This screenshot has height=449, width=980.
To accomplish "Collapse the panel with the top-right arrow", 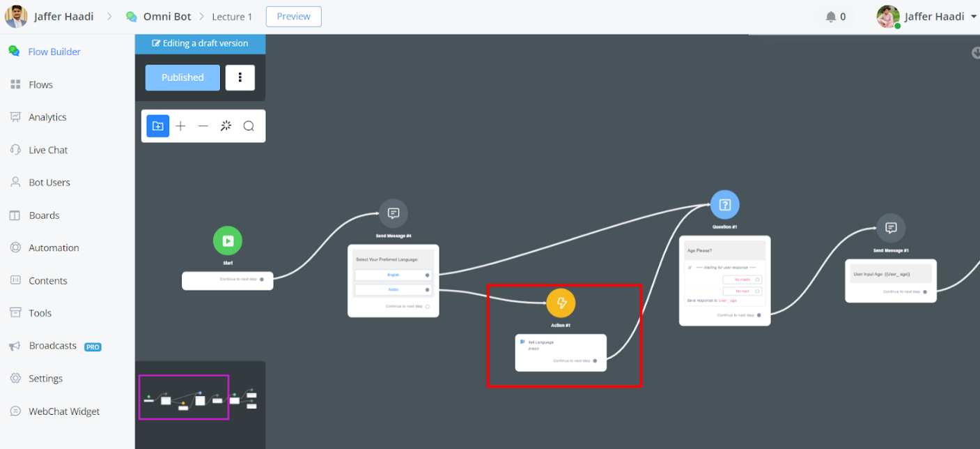I will (x=975, y=53).
